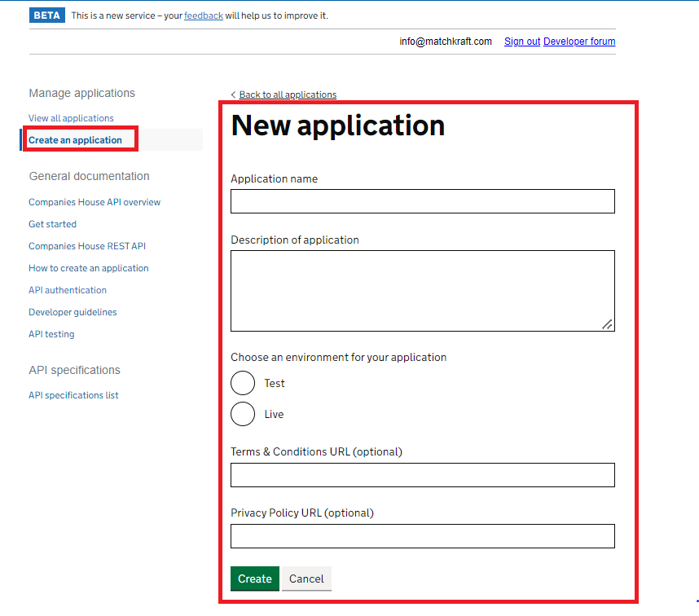The width and height of the screenshot is (699, 616).
Task: Open the API authentication page
Action: tap(68, 290)
